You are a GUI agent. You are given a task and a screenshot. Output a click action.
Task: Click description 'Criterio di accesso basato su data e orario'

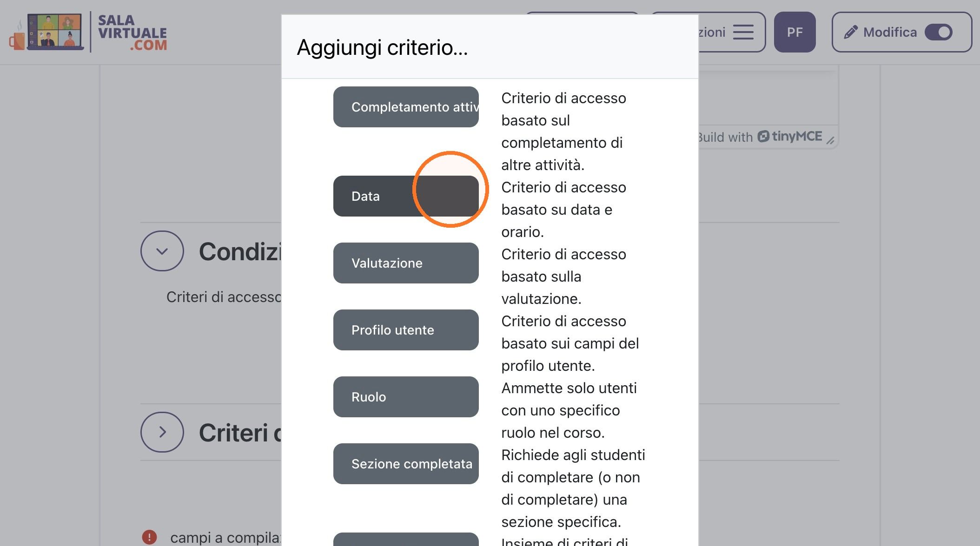click(563, 210)
